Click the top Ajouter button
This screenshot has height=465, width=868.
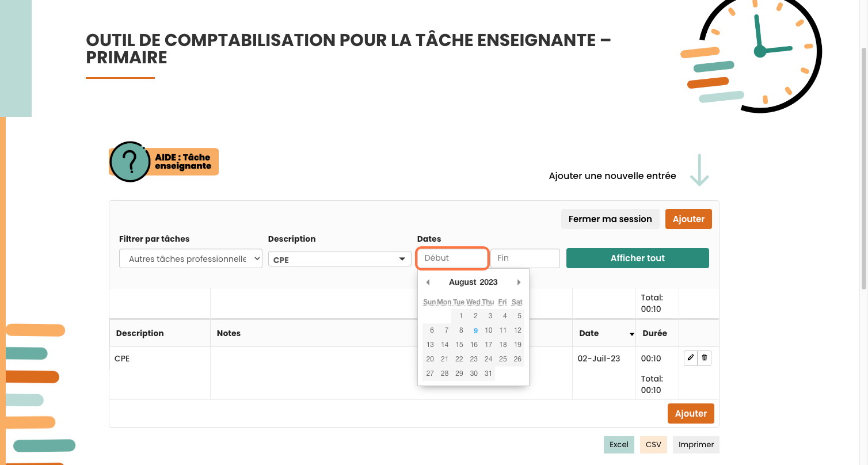pos(688,219)
